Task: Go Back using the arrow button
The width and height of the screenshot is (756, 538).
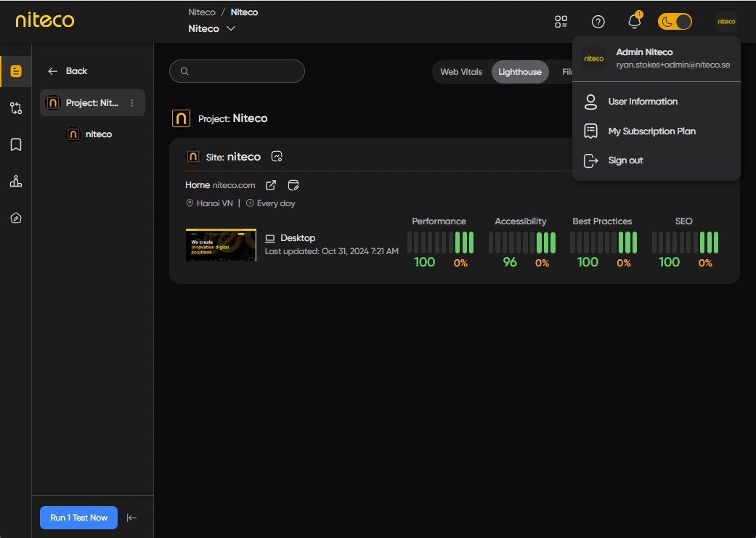Action: (68, 71)
